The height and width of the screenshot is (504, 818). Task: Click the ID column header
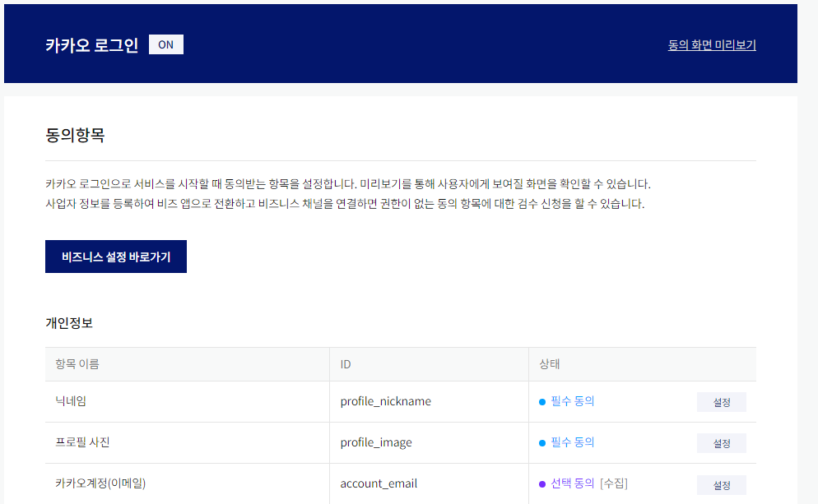[x=429, y=364]
